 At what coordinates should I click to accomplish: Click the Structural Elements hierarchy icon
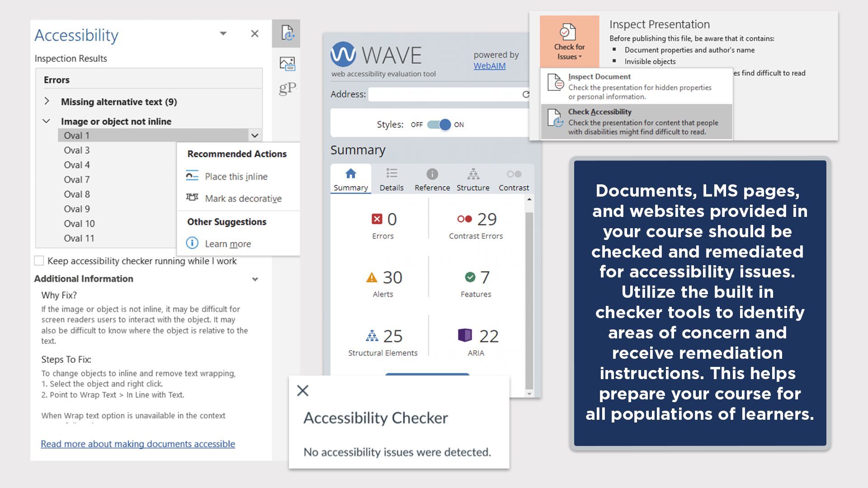tap(372, 336)
